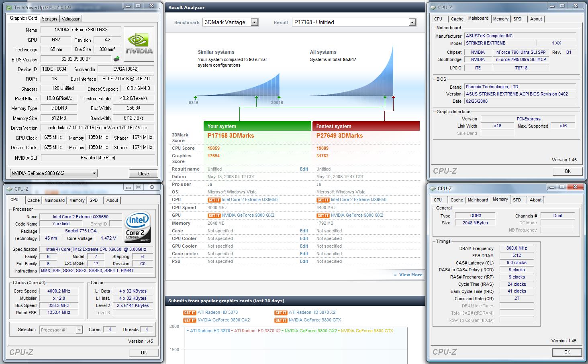Click GET IT badge next to Your system GPU
This screenshot has height=364, width=588.
(x=214, y=216)
